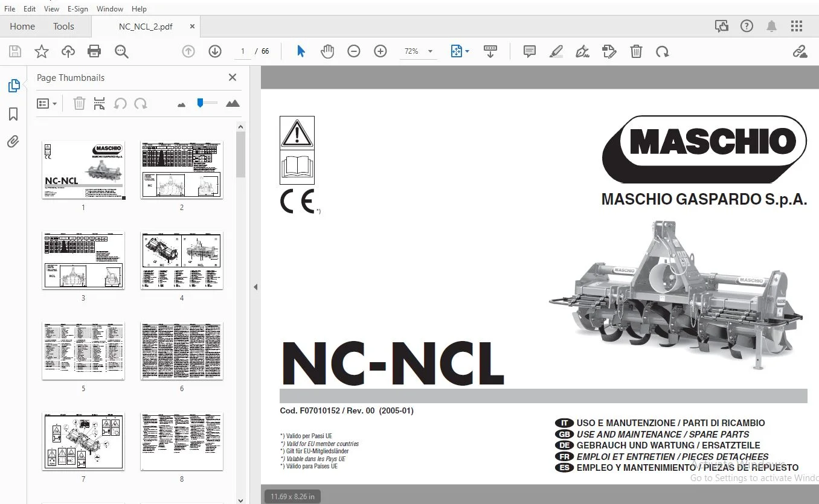Add a comment with the speech bubble icon

[x=530, y=52]
